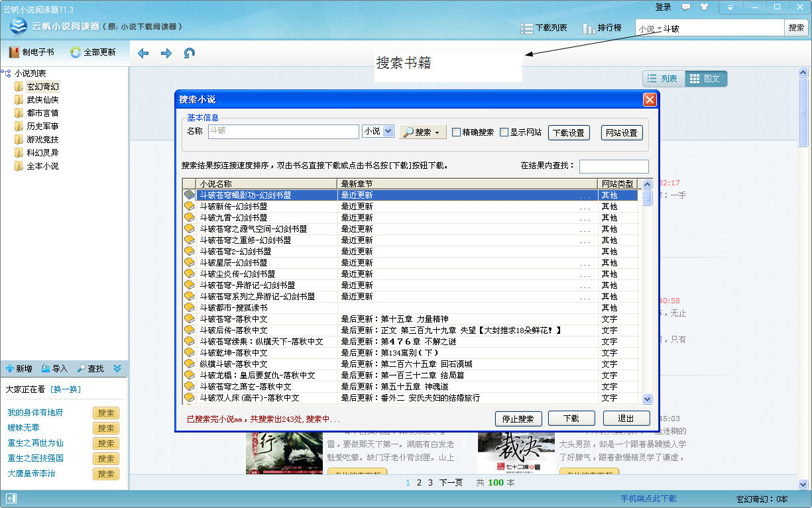Switch to 图文 picture view mode
The image size is (812, 508).
click(705, 79)
